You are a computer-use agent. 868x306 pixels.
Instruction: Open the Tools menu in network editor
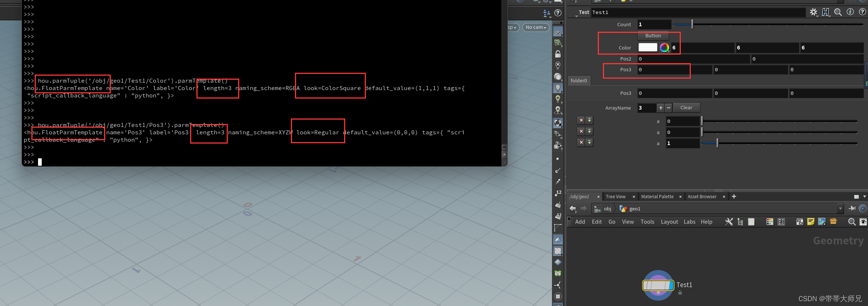[647, 222]
